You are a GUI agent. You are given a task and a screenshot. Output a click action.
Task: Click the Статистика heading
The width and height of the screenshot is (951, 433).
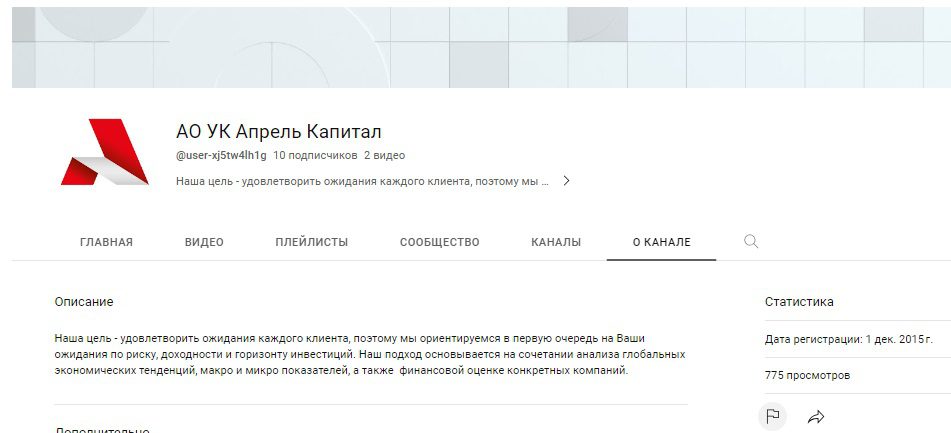[x=799, y=301]
